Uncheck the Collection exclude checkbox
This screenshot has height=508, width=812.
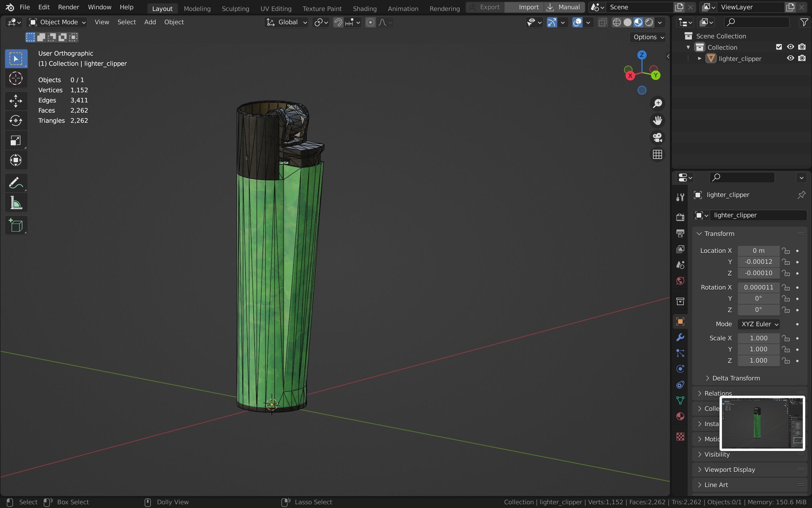(779, 47)
